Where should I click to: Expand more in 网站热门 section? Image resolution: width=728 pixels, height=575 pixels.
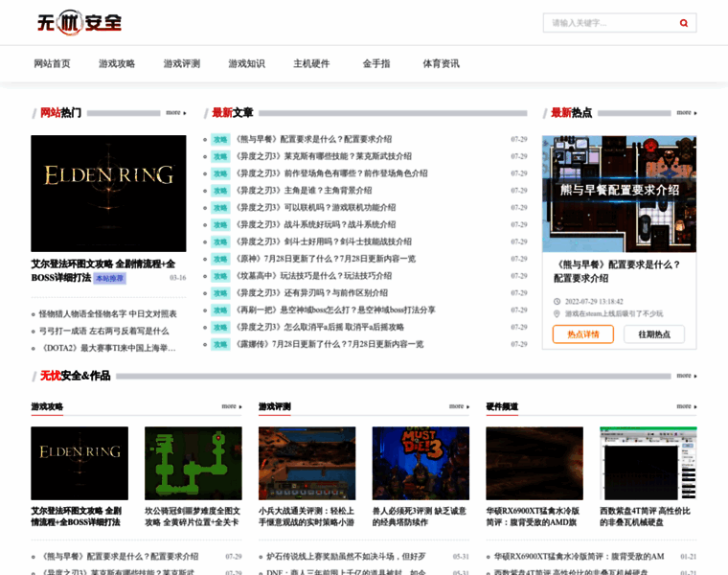click(x=175, y=113)
